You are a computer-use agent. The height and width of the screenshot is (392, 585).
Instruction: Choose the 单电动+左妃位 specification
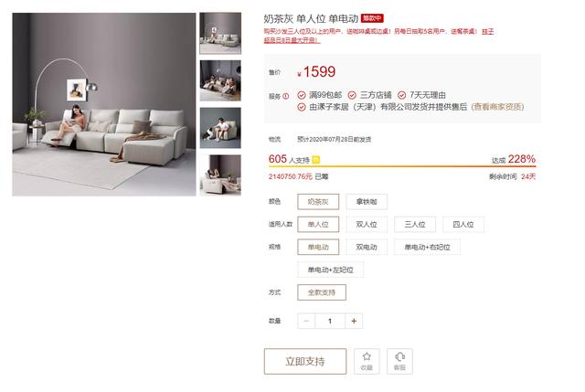pyautogui.click(x=331, y=270)
